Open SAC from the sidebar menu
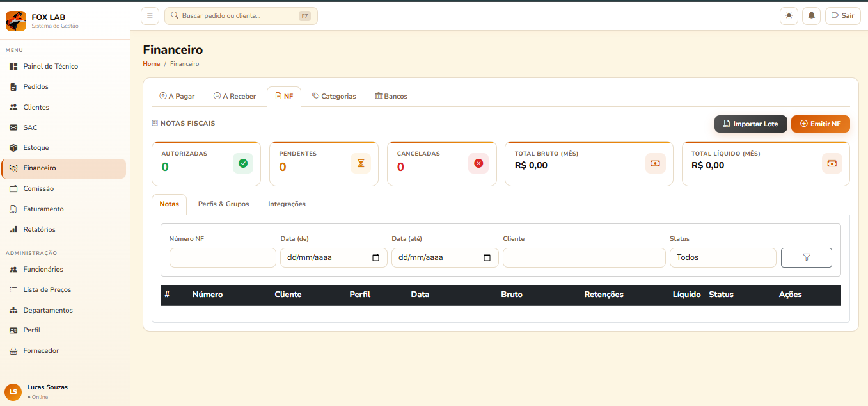Image resolution: width=868 pixels, height=406 pixels. (x=30, y=127)
